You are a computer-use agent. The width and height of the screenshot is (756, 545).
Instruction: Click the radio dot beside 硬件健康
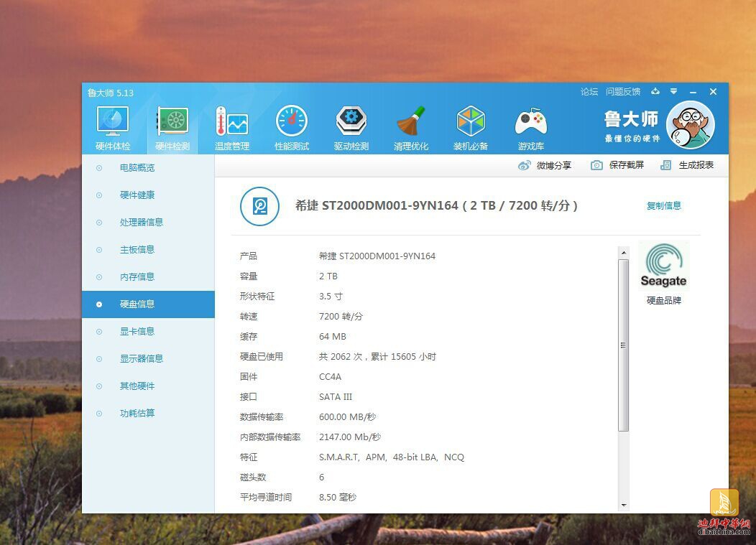coord(99,195)
